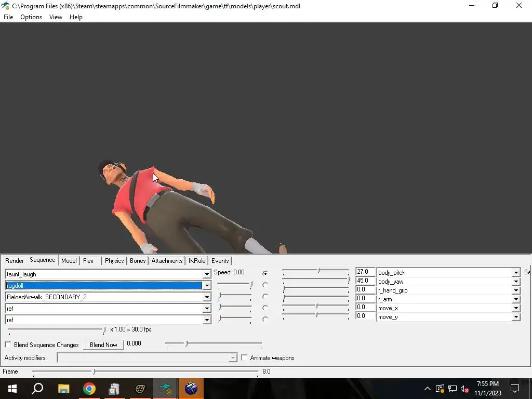Select the fourth row ref radio button
Image resolution: width=532 pixels, height=399 pixels.
[265, 308]
